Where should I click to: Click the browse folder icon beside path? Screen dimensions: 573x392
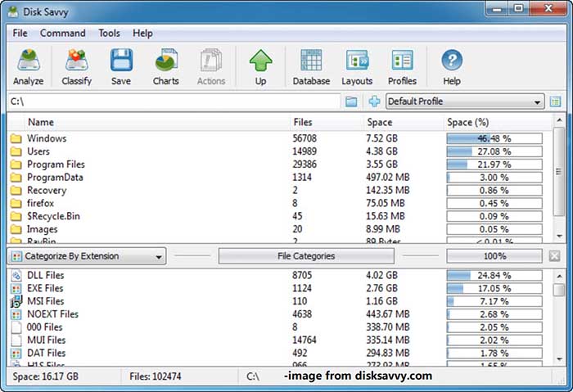(351, 101)
